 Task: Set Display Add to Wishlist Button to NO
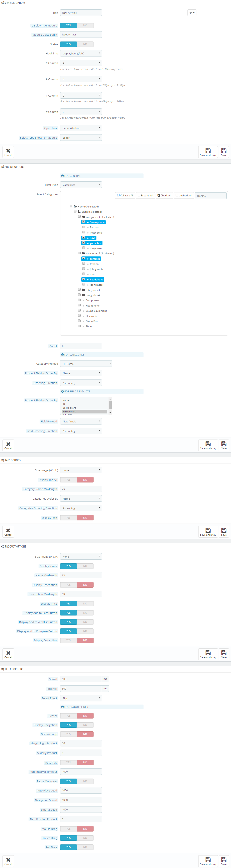[x=85, y=622]
